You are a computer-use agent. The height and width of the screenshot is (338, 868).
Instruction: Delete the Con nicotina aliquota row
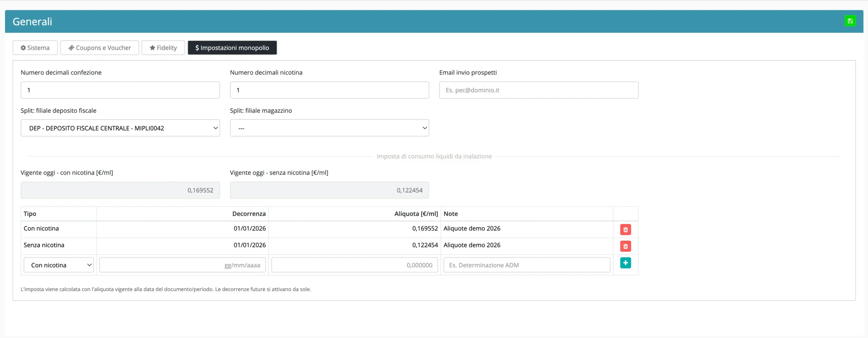point(625,230)
